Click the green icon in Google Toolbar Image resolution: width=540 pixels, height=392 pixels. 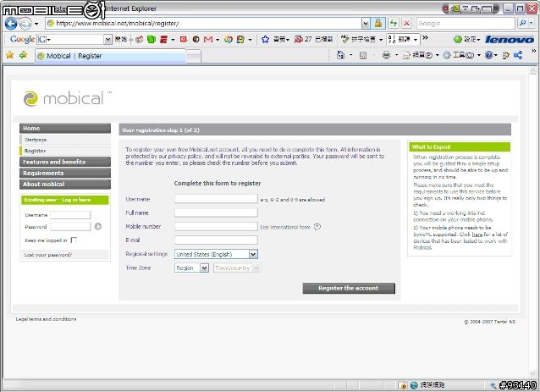pos(152,40)
